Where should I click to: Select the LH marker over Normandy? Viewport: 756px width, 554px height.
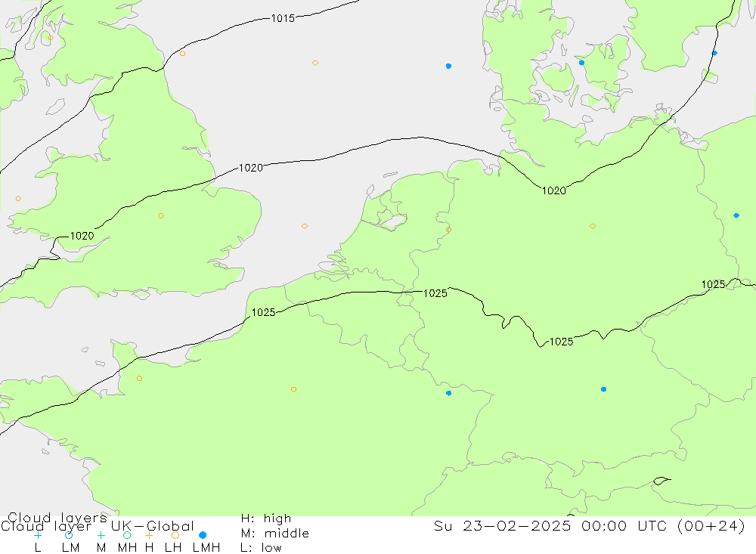(139, 379)
